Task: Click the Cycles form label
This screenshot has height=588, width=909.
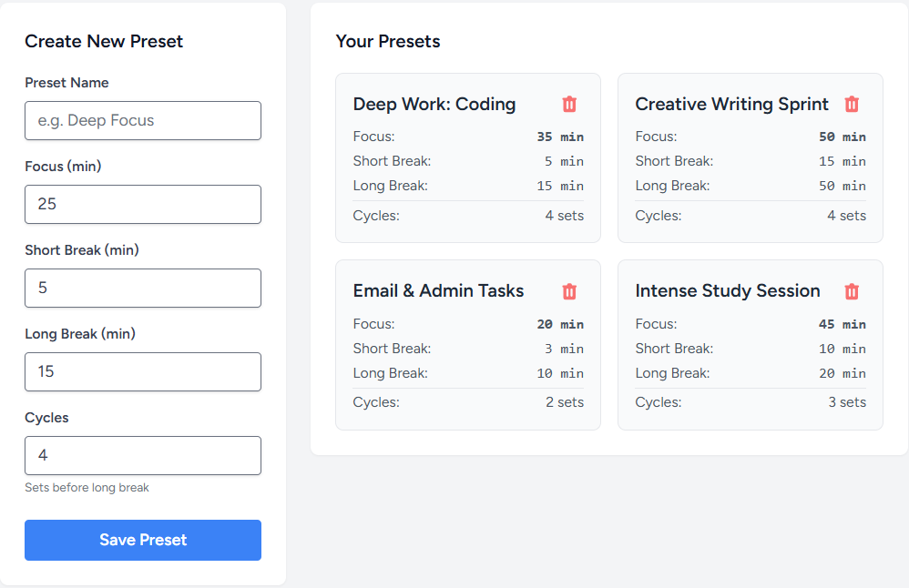Action: click(46, 418)
